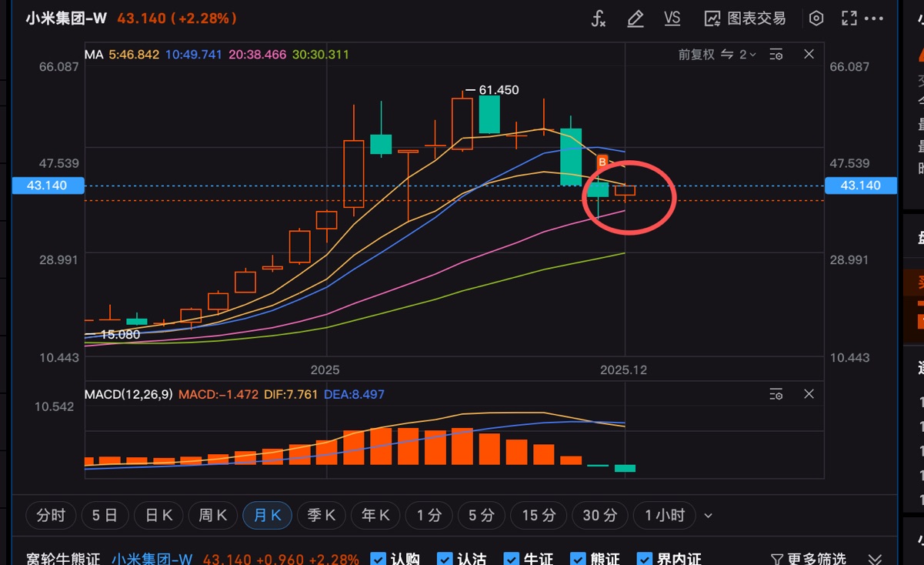This screenshot has width=924, height=565.
Task: Click the 图表交易 chart trading button
Action: pos(745,18)
